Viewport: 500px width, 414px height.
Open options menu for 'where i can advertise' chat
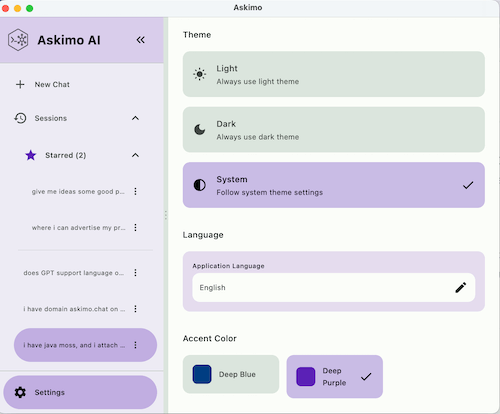(x=135, y=227)
